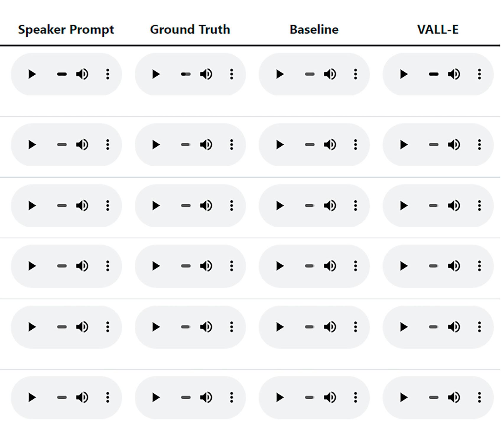Open more options for second Speaker Prompt player
The height and width of the screenshot is (425, 504).
tap(108, 145)
